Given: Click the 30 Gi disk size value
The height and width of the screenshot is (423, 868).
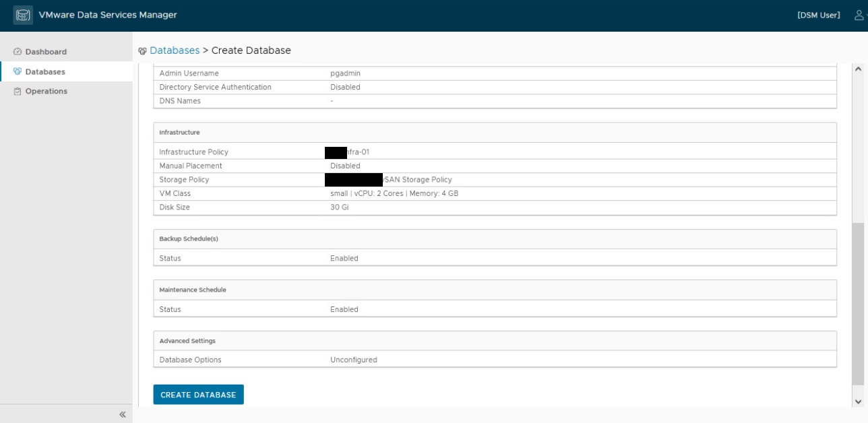Looking at the screenshot, I should click(x=340, y=207).
